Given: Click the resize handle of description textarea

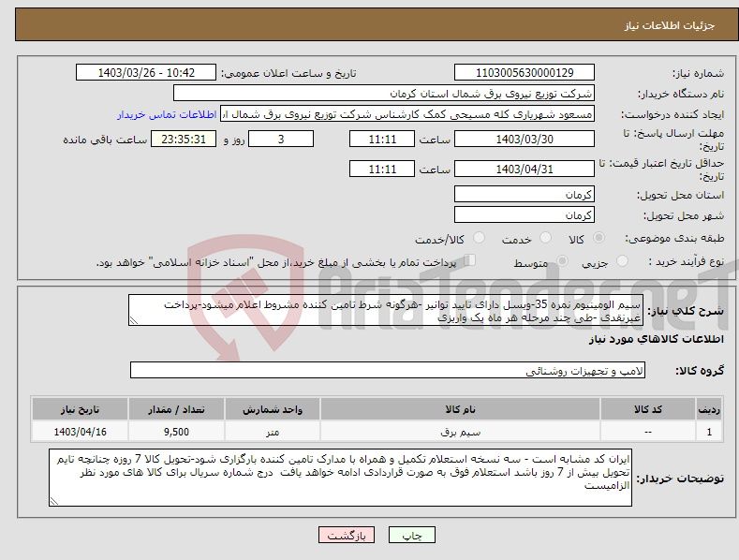Looking at the screenshot, I should pyautogui.click(x=133, y=321).
